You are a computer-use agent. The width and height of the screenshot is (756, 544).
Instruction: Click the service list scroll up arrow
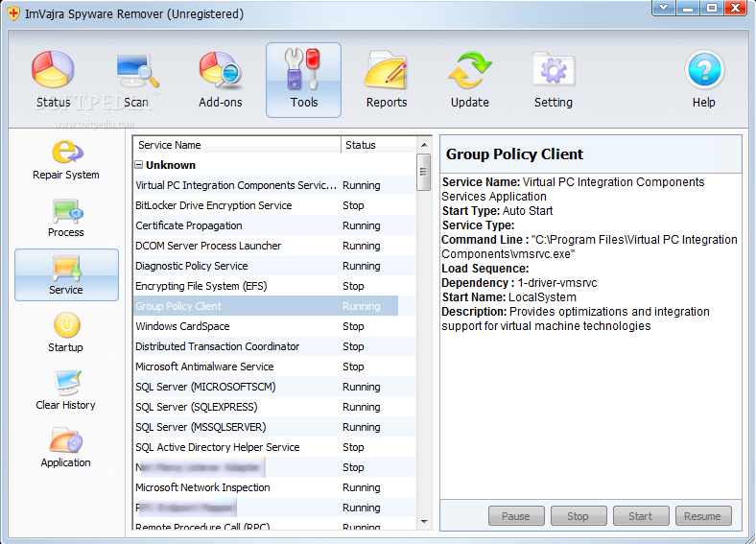click(424, 145)
